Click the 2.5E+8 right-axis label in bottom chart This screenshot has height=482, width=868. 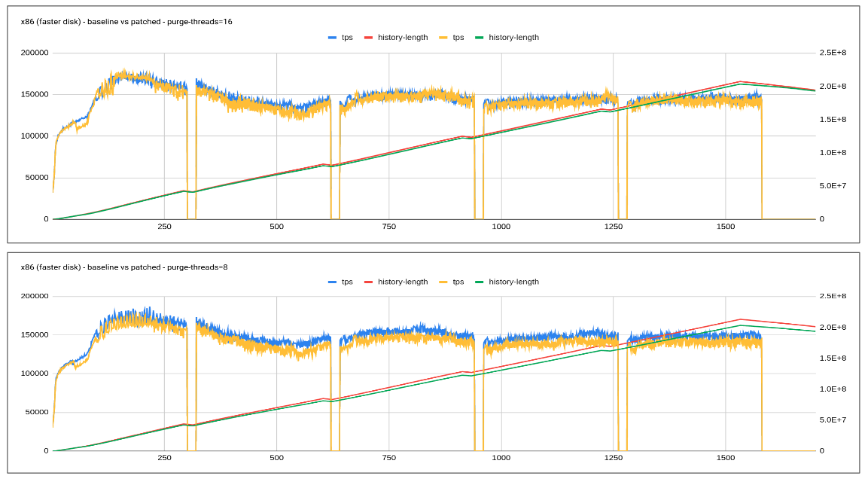click(x=833, y=296)
